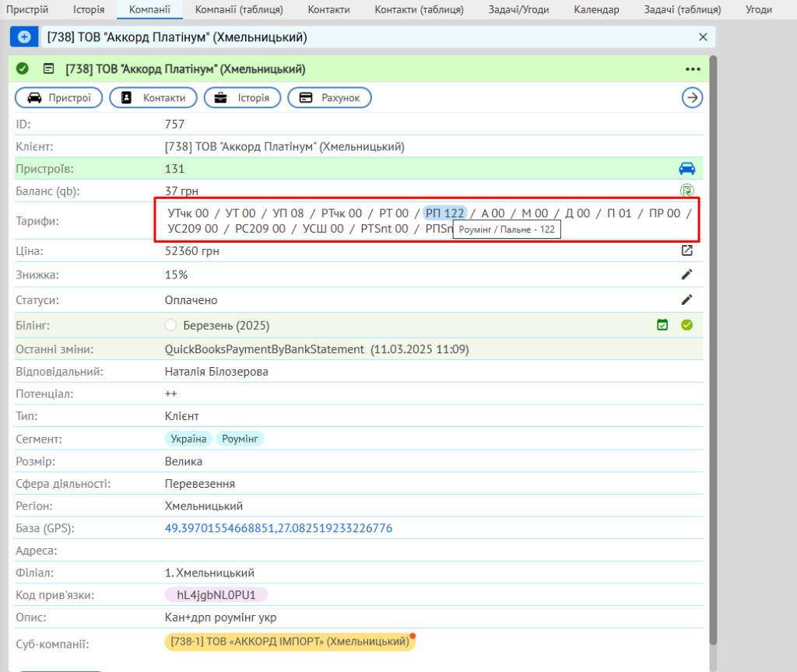The width and height of the screenshot is (797, 672).
Task: Click the arrow-right circle icon
Action: (692, 97)
